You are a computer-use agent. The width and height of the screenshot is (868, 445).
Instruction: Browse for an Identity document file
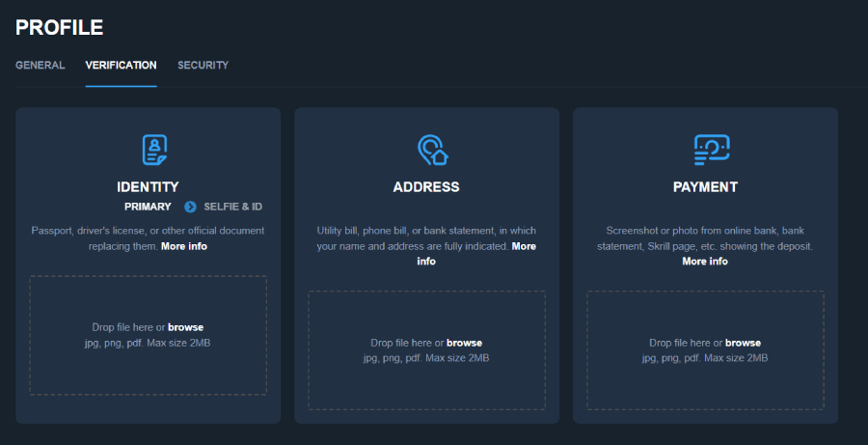[185, 327]
